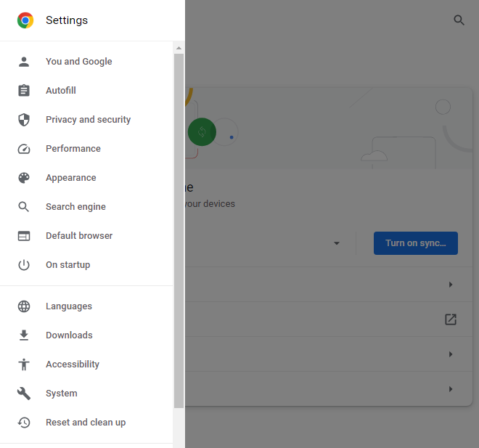Image resolution: width=479 pixels, height=448 pixels.
Task: Click the person icon for You and Google
Action: tap(24, 62)
